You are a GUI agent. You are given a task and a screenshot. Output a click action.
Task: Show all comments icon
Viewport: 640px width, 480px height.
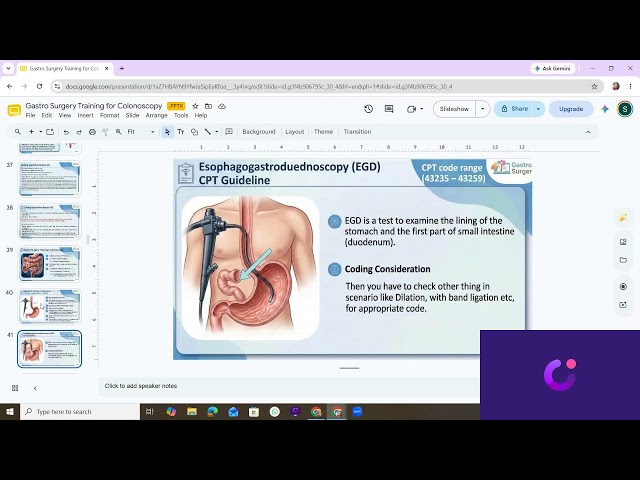tap(389, 109)
